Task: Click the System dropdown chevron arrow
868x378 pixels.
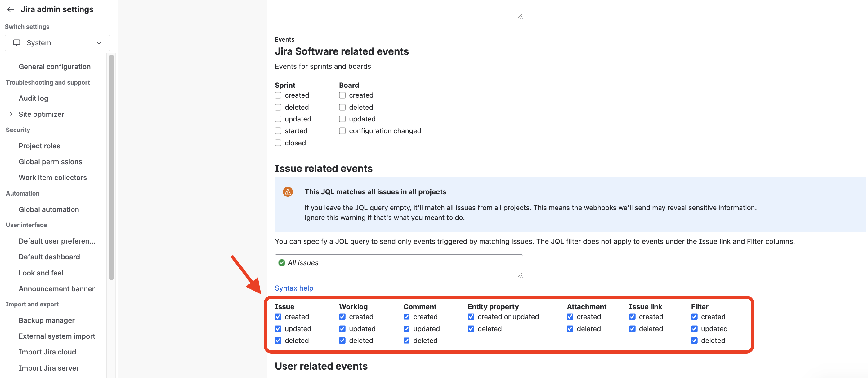Action: click(99, 43)
